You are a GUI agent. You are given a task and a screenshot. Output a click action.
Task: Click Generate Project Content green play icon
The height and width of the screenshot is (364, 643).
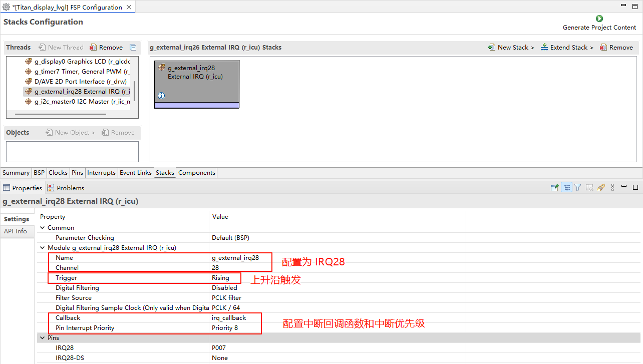pos(599,19)
